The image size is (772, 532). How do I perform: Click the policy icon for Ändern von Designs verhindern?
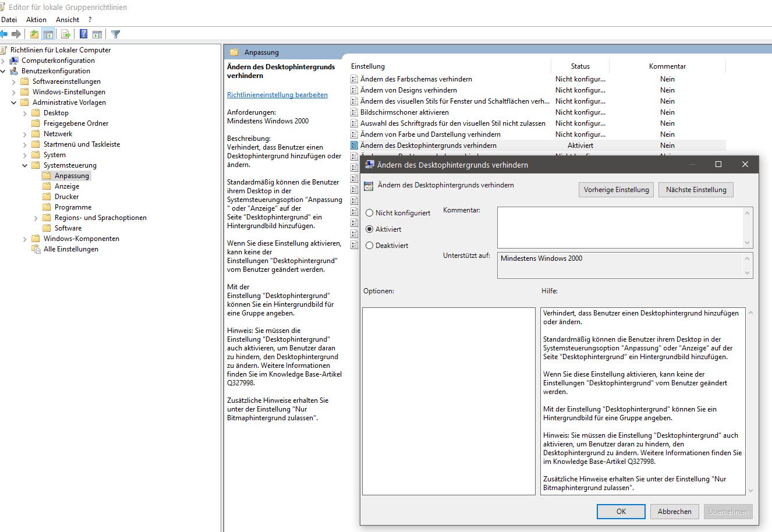coord(355,90)
